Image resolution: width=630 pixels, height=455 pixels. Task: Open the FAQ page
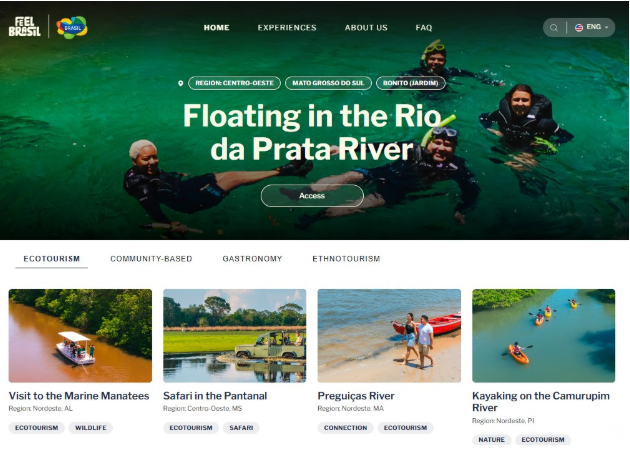coord(423,28)
